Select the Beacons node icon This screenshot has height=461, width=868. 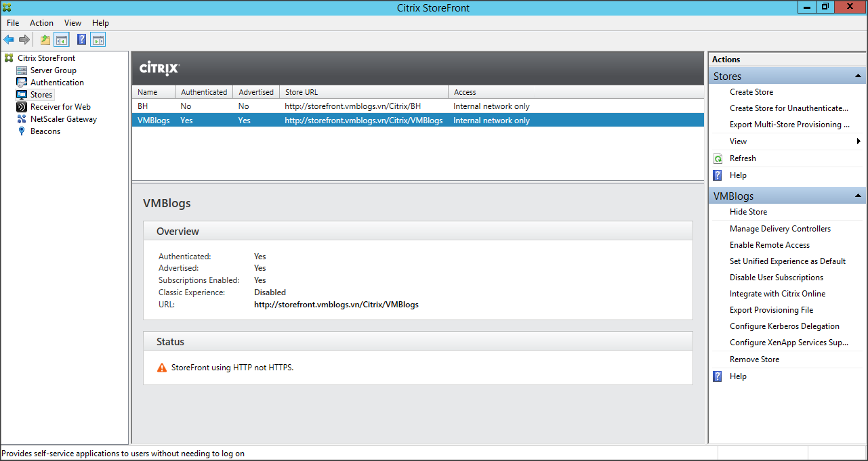click(x=22, y=131)
